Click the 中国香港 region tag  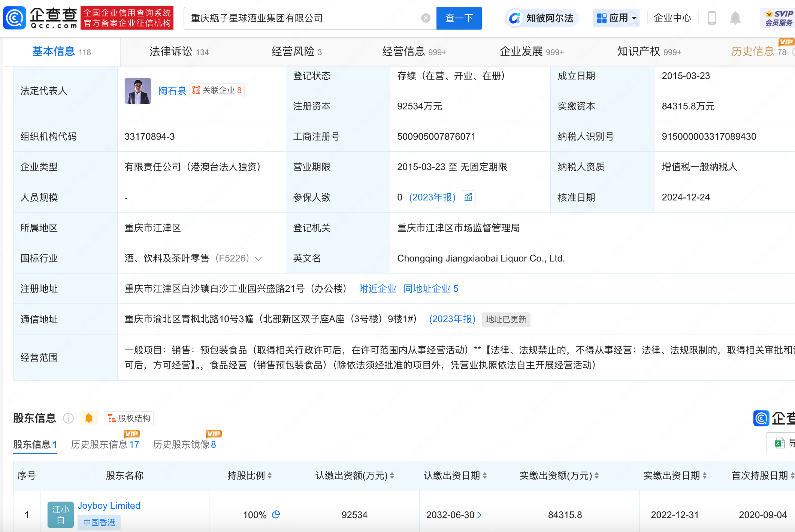click(x=99, y=522)
